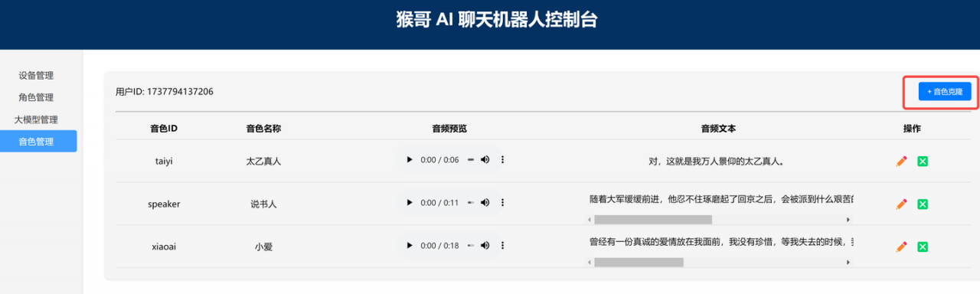The width and height of the screenshot is (980, 294).
Task: Click the 音频预览 column header
Action: (449, 129)
